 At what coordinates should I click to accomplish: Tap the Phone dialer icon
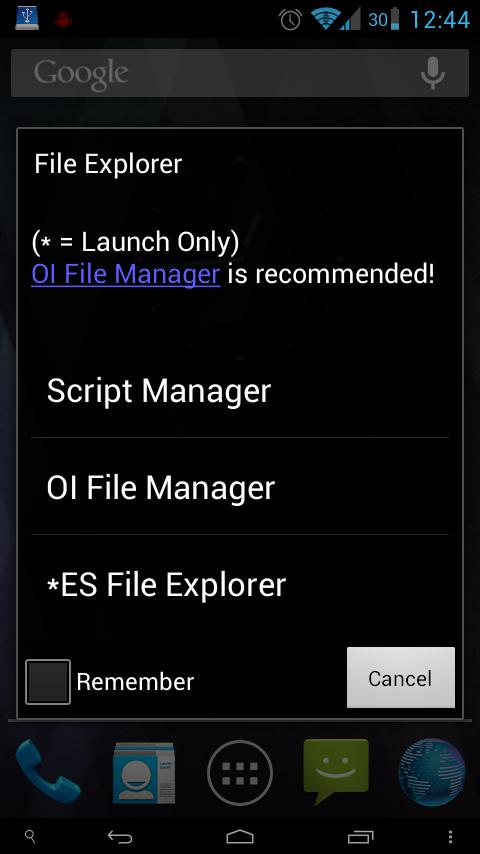click(48, 772)
